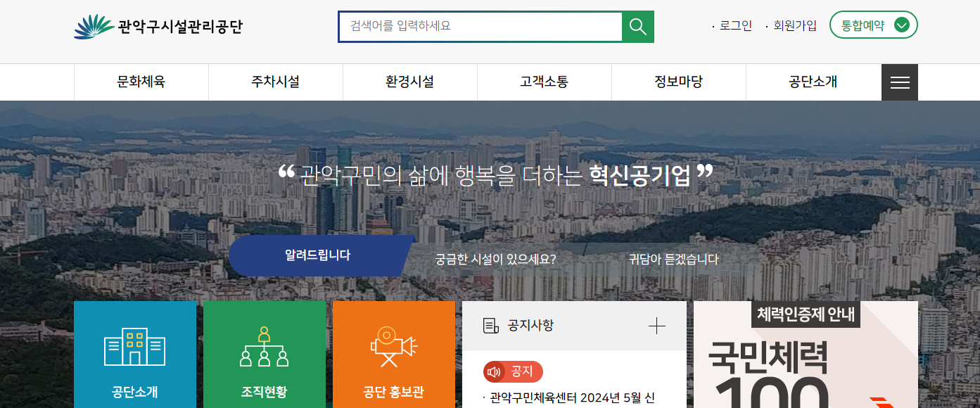The image size is (980, 408).
Task: Open the 고객소통 menu
Action: click(545, 82)
